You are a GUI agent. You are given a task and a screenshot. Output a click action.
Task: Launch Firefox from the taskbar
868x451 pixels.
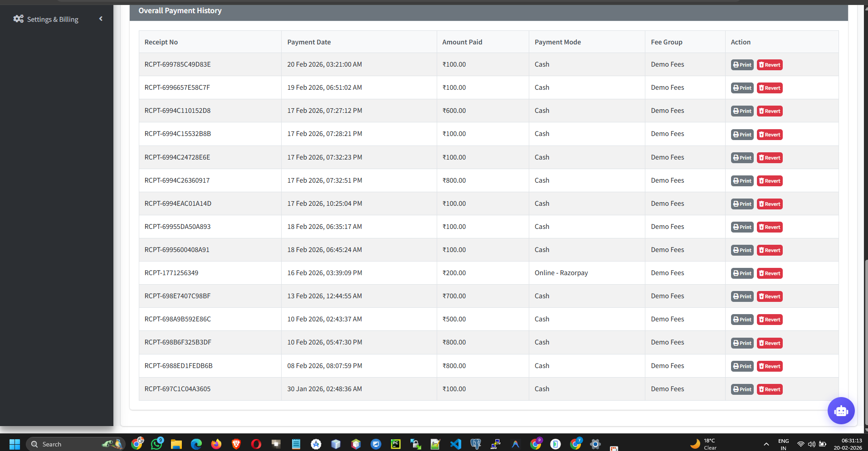(x=216, y=444)
